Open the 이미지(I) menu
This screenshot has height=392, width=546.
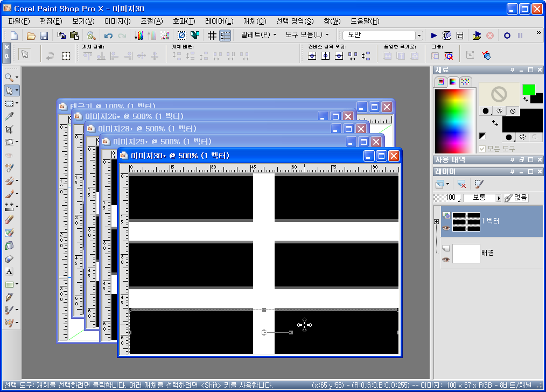(117, 21)
